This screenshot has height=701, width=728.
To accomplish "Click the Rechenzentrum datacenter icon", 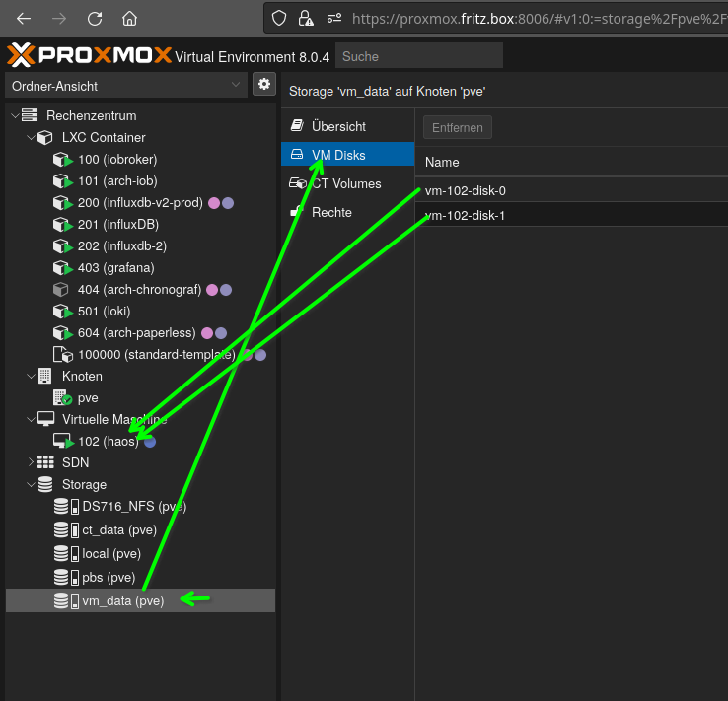I will [30, 115].
